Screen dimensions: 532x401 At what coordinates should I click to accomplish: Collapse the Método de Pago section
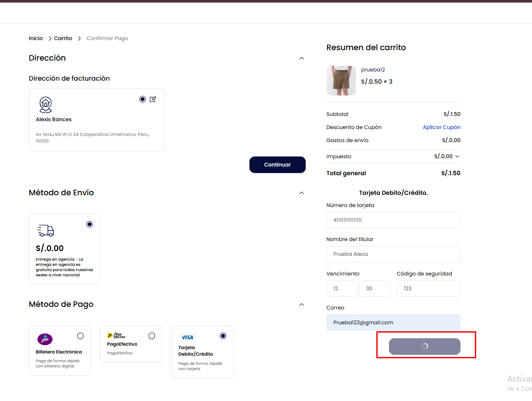pos(301,304)
